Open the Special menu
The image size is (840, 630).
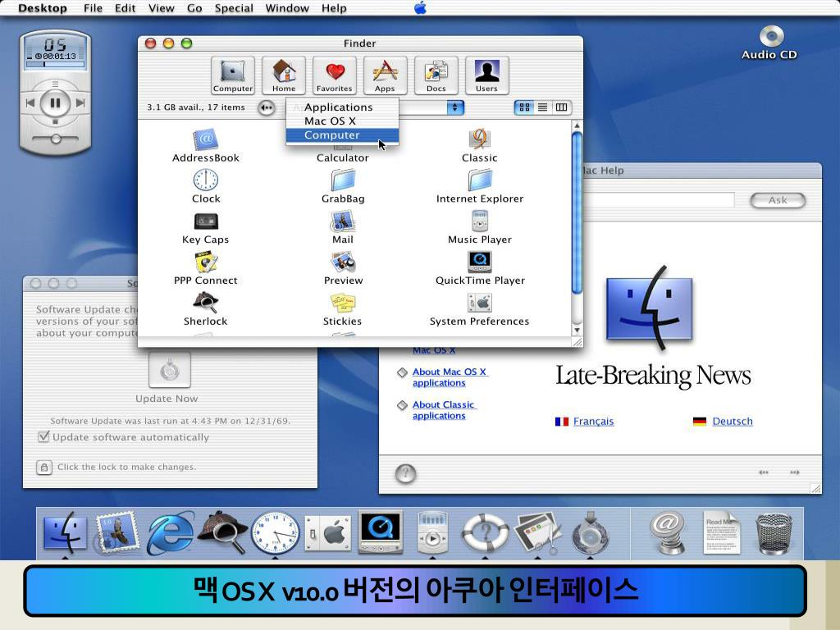(234, 8)
